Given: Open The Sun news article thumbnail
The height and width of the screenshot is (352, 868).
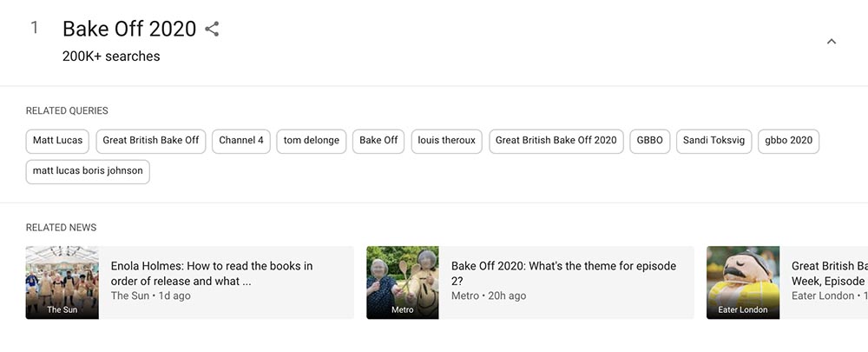Looking at the screenshot, I should [62, 282].
